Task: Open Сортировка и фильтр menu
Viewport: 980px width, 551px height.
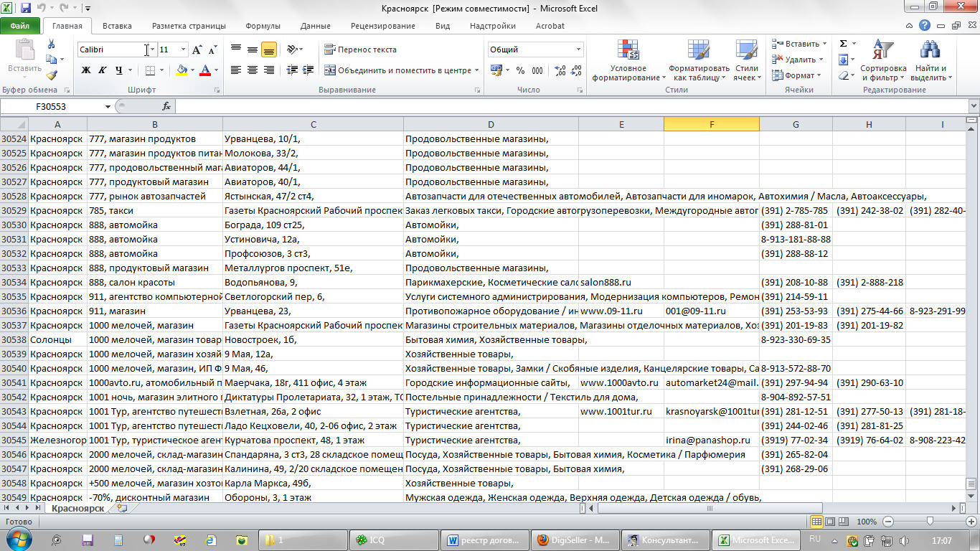Action: point(883,61)
